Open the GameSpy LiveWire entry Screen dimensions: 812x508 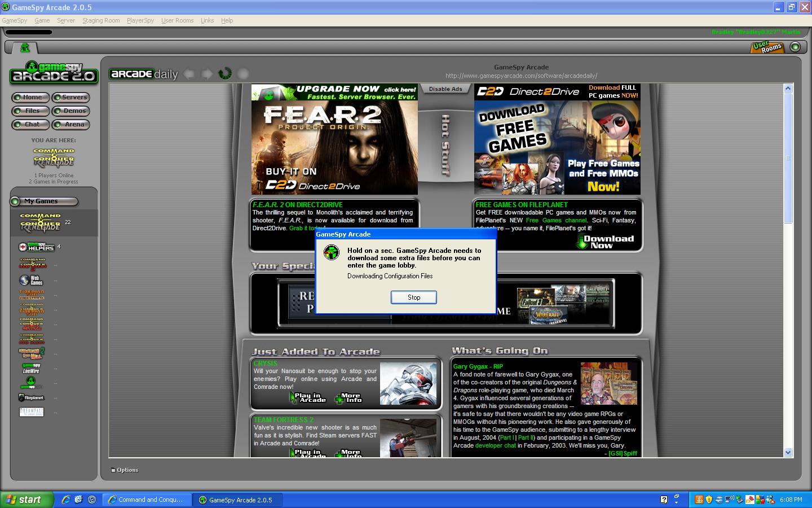[31, 368]
